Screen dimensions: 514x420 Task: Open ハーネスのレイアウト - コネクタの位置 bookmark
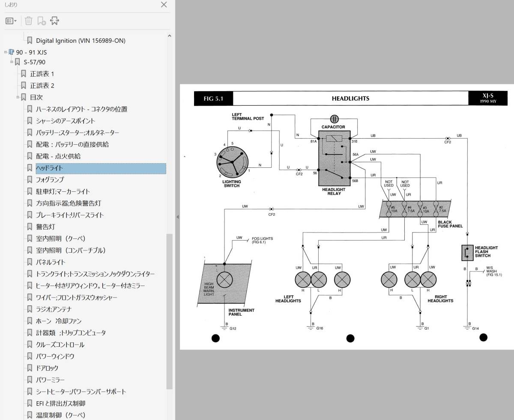81,109
